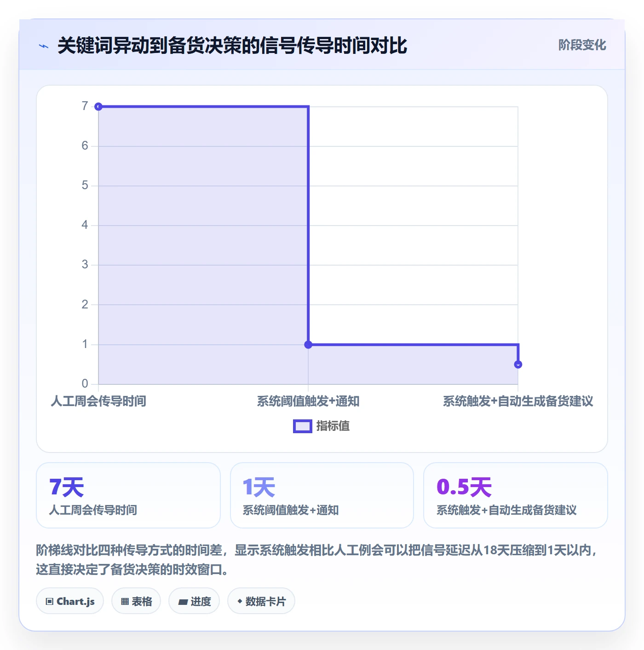
Task: Click the 系统阈值触发+通知 card caption
Action: [291, 510]
